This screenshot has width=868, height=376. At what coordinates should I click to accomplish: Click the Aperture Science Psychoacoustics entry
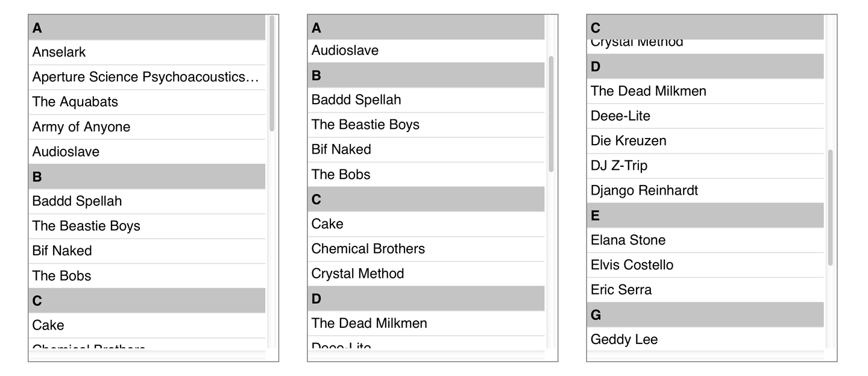point(146,77)
